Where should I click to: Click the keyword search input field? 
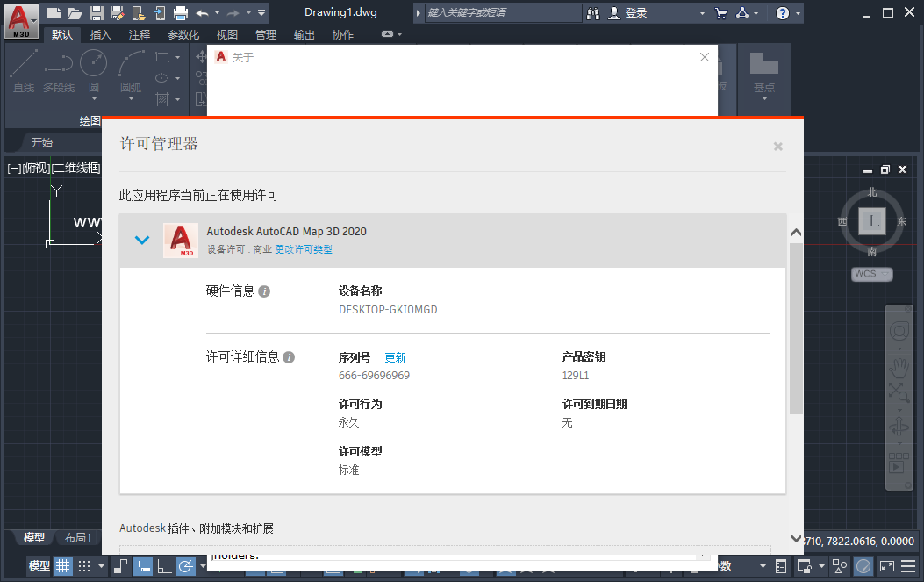(x=503, y=13)
